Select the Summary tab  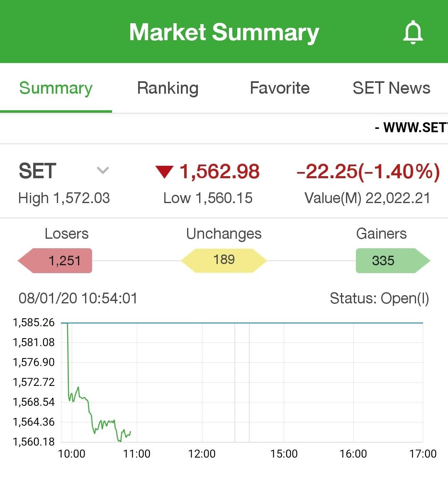click(x=56, y=88)
